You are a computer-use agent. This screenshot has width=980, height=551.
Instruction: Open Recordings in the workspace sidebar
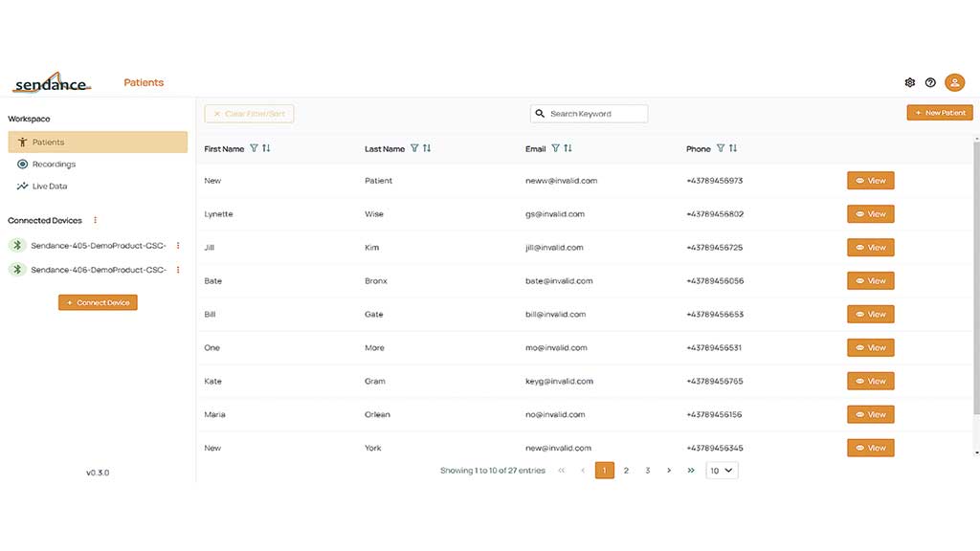point(54,165)
